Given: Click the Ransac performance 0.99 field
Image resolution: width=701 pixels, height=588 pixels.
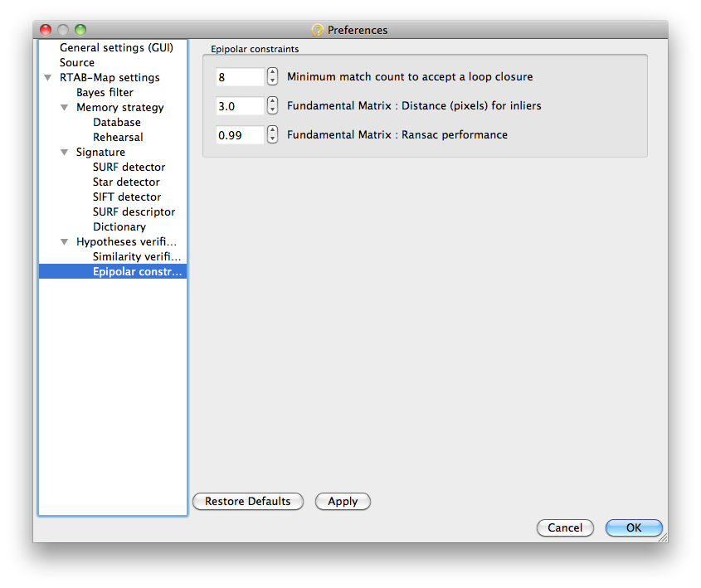Looking at the screenshot, I should tap(240, 135).
